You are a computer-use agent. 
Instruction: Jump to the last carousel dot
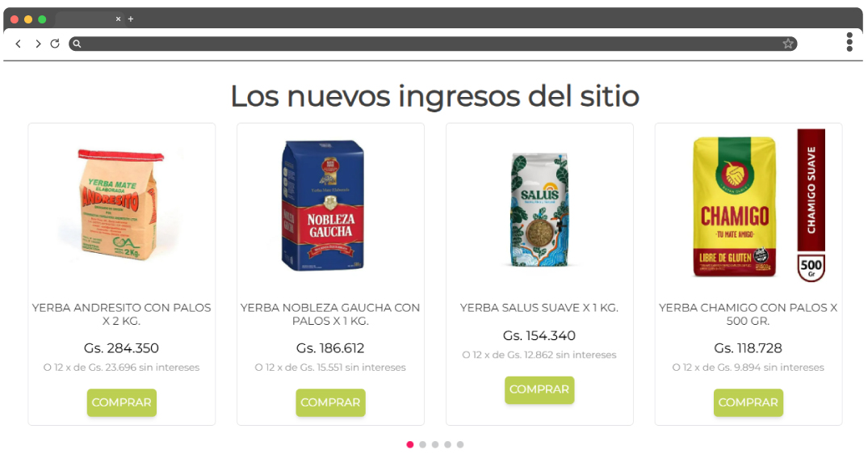460,444
